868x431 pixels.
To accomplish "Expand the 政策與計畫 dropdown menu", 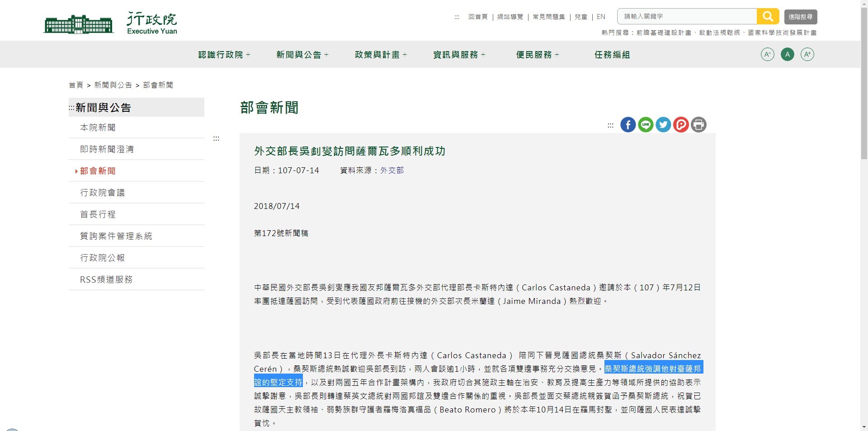I will (x=381, y=55).
